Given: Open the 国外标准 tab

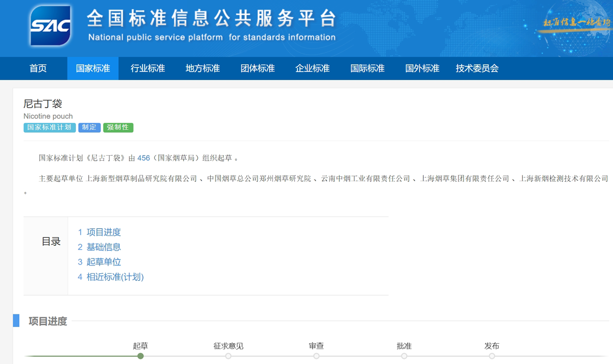Looking at the screenshot, I should pos(422,68).
